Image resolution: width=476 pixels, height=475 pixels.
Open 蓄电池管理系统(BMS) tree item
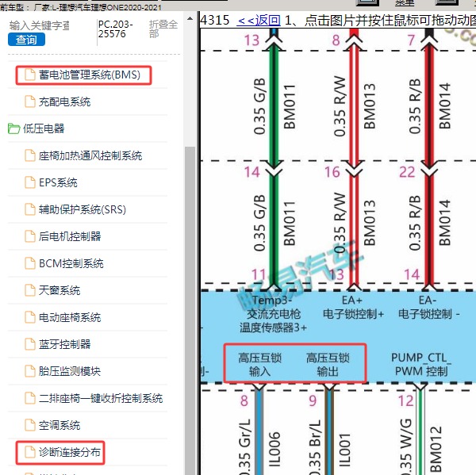90,75
